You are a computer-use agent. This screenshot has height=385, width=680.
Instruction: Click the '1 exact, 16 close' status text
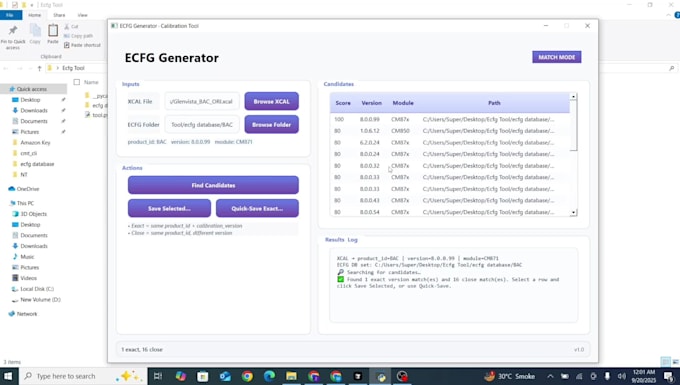(142, 349)
